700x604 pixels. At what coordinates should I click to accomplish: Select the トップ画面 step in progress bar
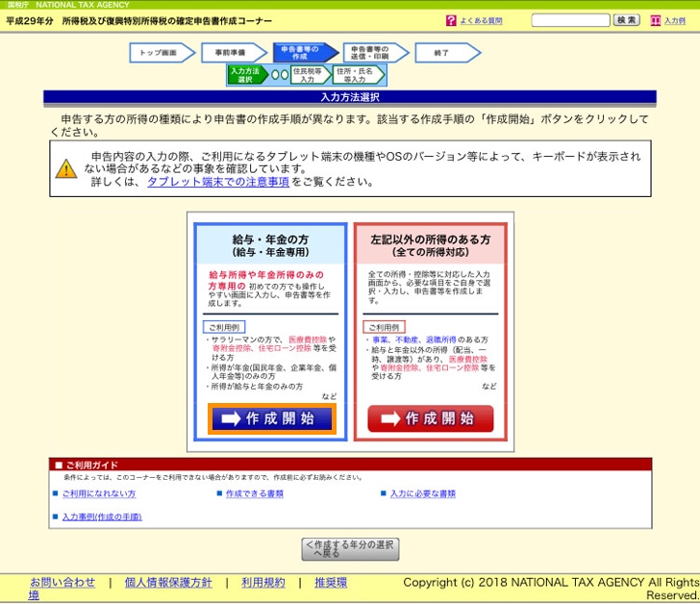coord(159,53)
